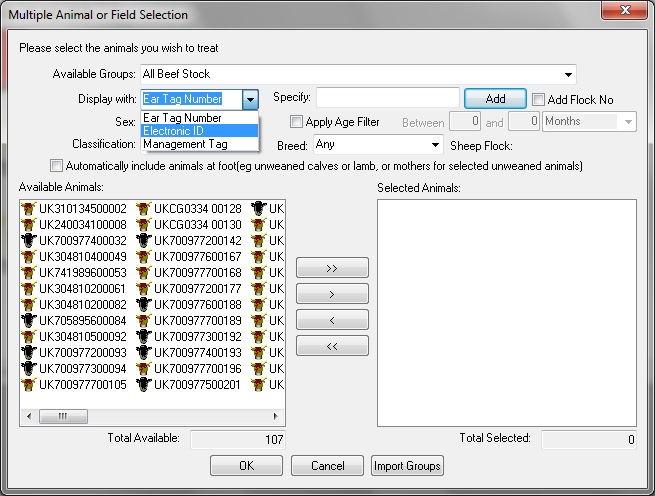This screenshot has height=496, width=655.
Task: Click the black cow icon next to UK700977500201
Action: 143,384
